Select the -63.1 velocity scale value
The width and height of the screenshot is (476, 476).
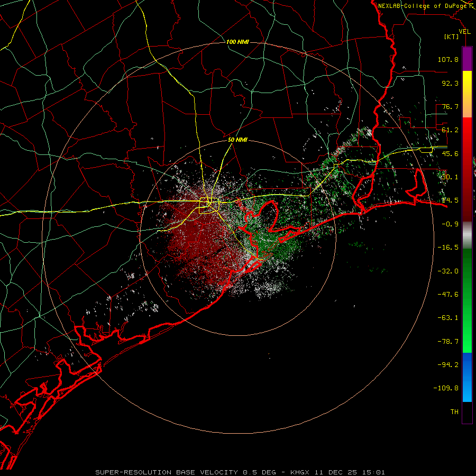(x=448, y=318)
